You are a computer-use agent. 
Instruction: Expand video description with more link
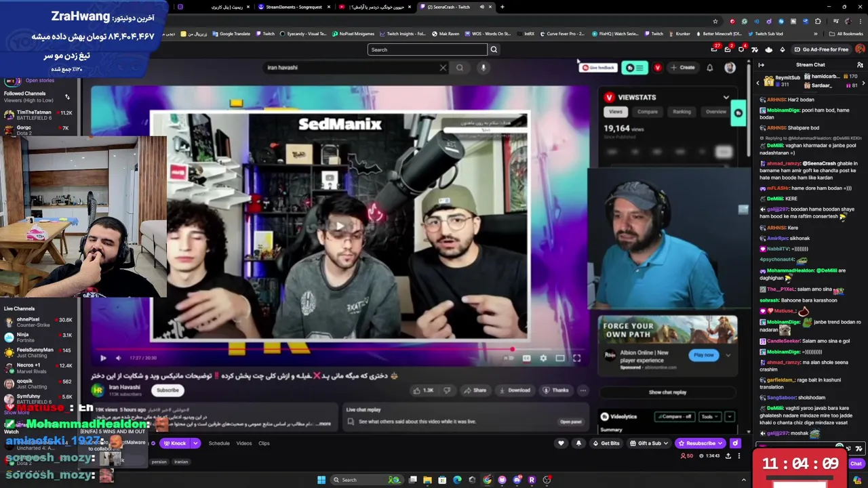pyautogui.click(x=325, y=424)
